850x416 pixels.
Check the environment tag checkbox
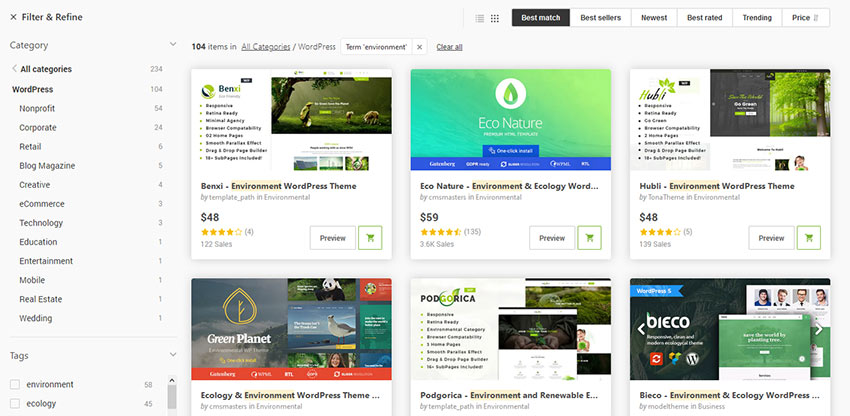coord(15,384)
